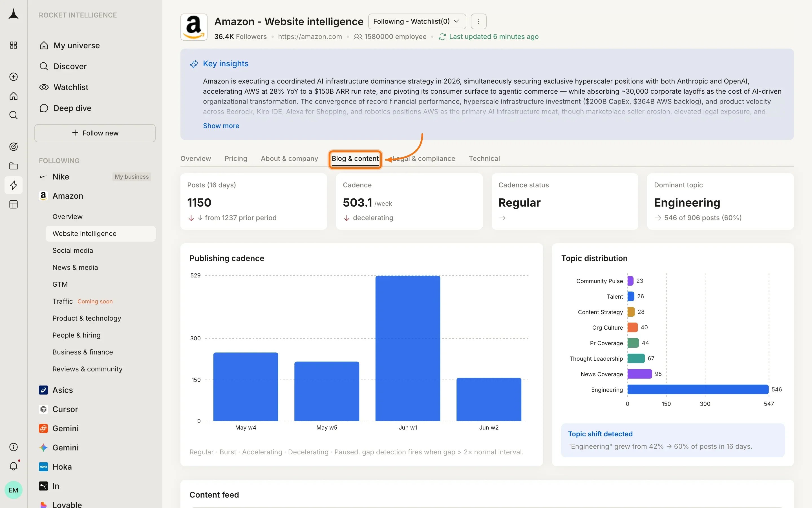Switch to the Technical tab

[484, 159]
